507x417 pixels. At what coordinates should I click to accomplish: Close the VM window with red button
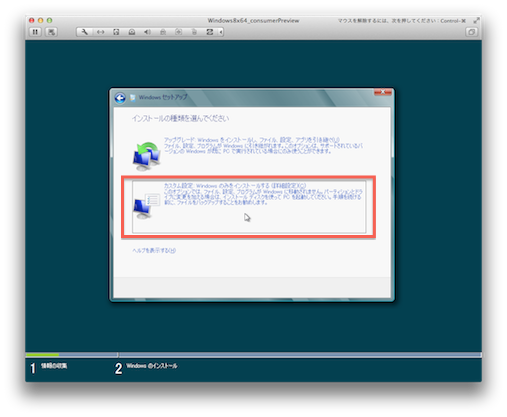[x=32, y=20]
